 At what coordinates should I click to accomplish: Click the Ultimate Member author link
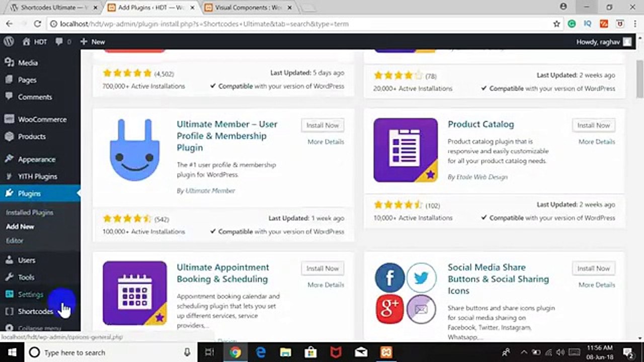tap(210, 191)
